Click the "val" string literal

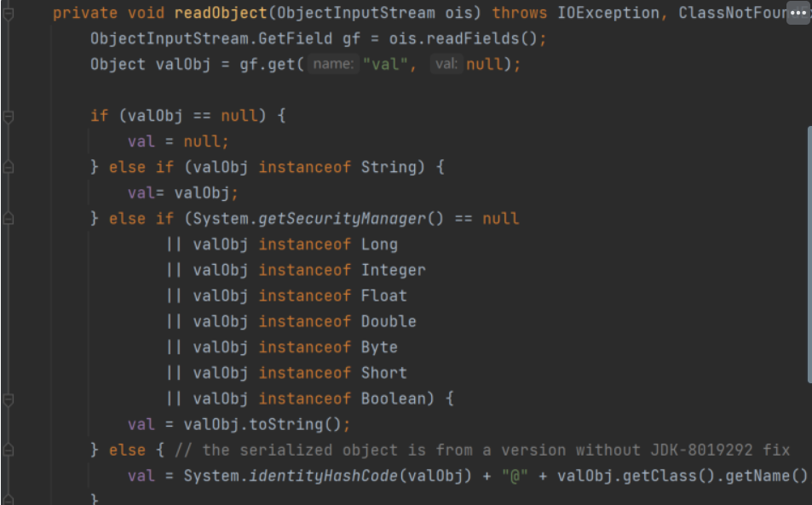385,65
